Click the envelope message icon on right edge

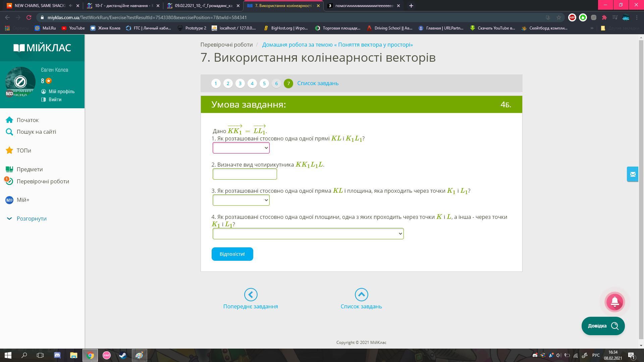[x=633, y=174]
